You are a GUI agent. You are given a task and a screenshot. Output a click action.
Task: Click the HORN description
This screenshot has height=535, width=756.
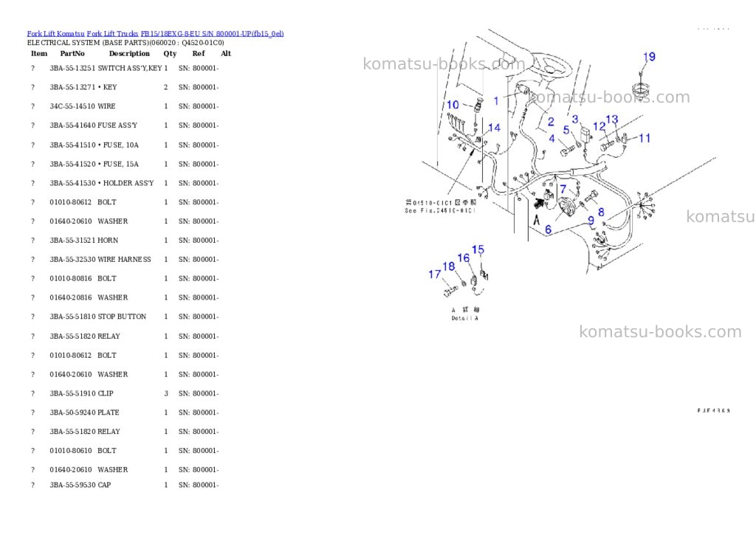[x=108, y=240]
